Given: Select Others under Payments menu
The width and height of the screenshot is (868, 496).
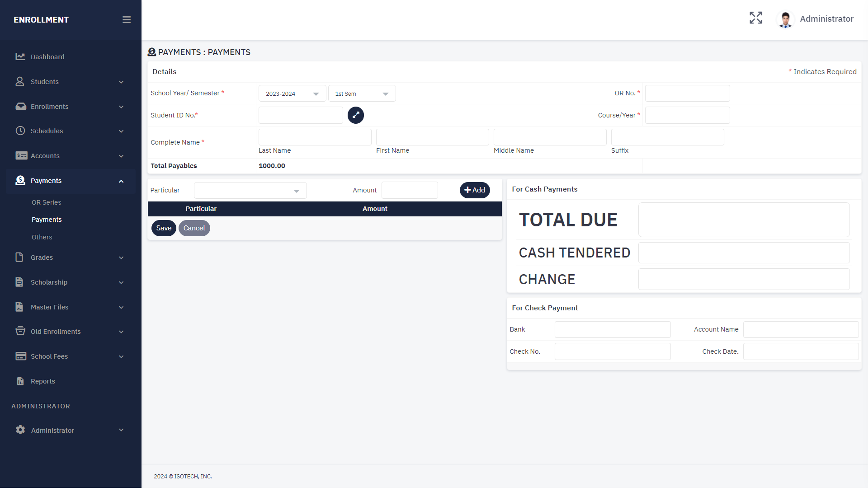Looking at the screenshot, I should pos(42,237).
